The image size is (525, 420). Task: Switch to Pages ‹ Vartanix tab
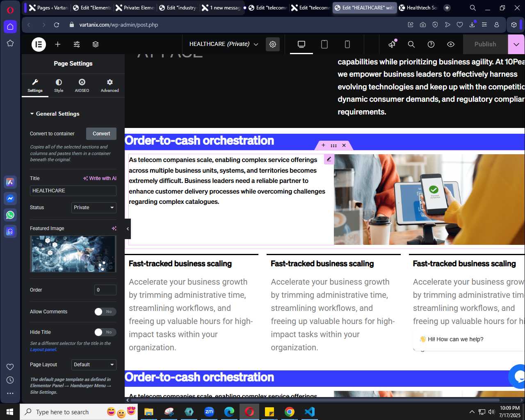click(48, 8)
